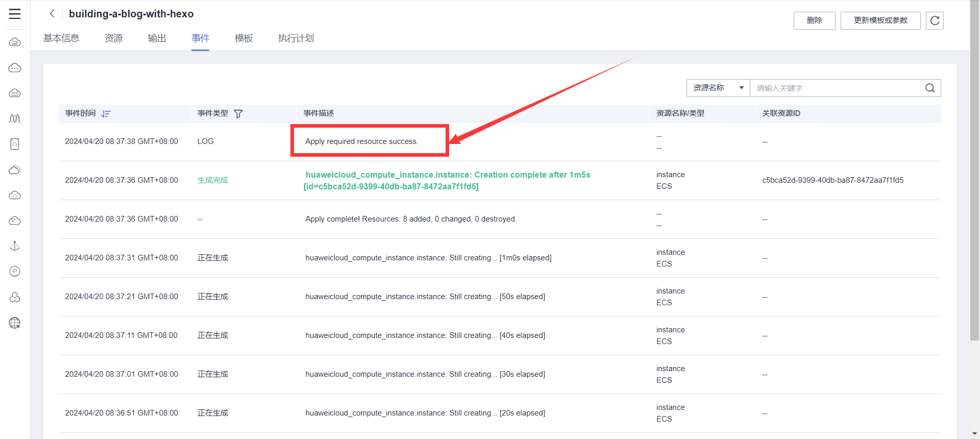Click the 更新模板或参数 button
Image resolution: width=980 pixels, height=439 pixels.
point(880,20)
